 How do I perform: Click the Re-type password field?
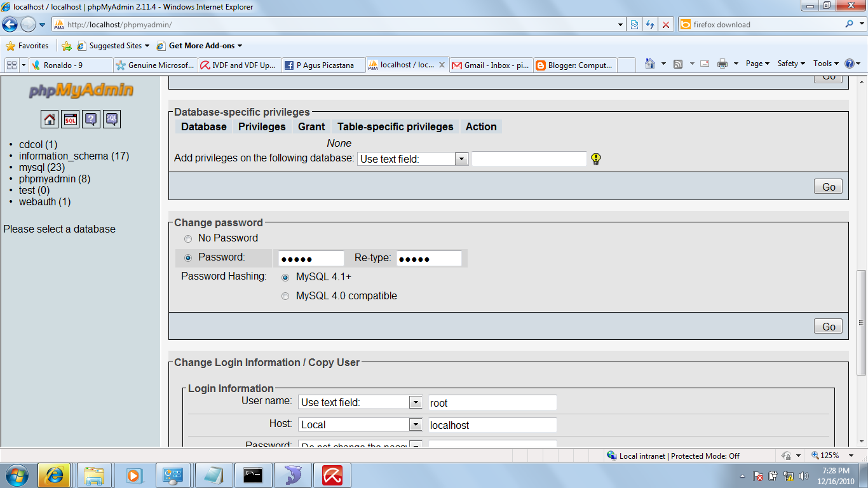coord(429,259)
